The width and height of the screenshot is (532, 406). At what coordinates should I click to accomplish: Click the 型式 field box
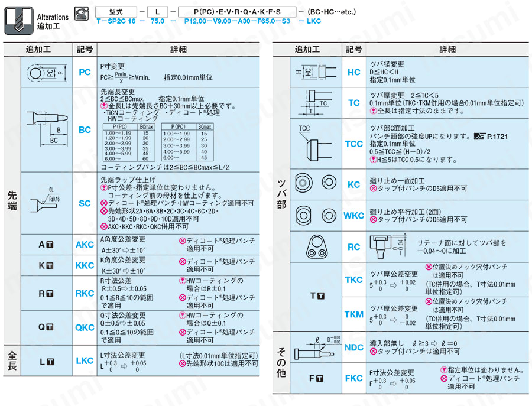click(116, 12)
